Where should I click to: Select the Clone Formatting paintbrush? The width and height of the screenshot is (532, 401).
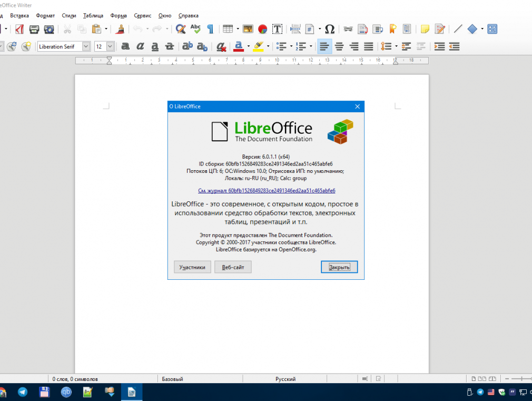coord(120,29)
